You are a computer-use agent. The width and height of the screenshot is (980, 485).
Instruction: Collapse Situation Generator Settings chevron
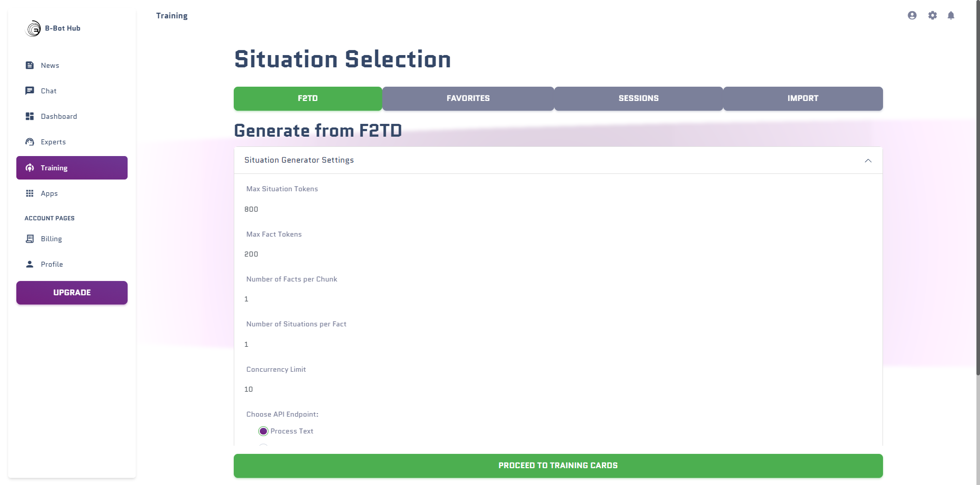click(868, 161)
